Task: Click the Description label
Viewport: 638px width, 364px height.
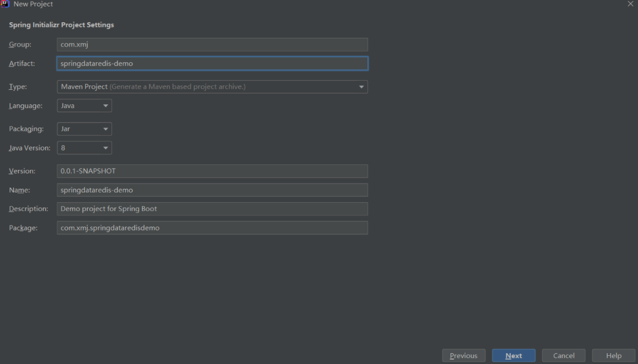Action: (29, 209)
